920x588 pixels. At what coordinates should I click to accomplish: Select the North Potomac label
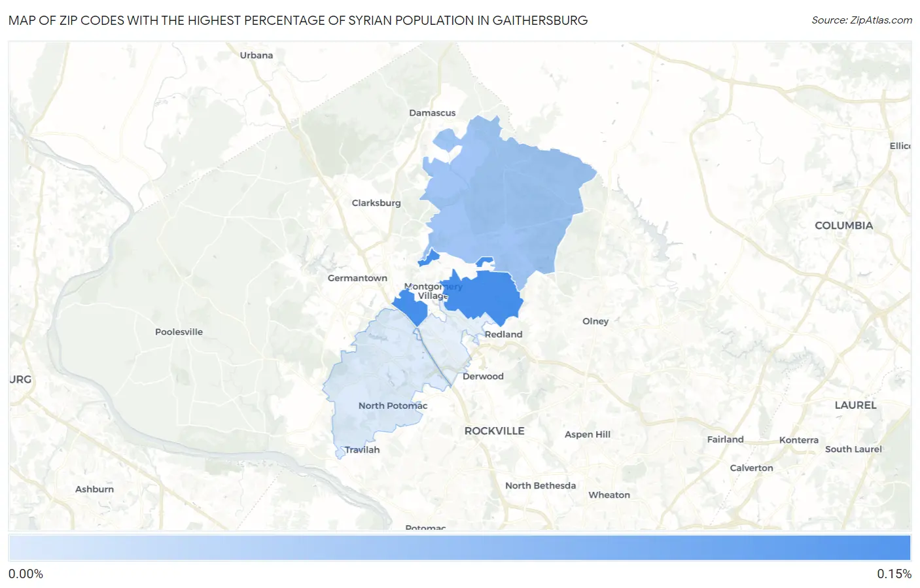coord(393,406)
